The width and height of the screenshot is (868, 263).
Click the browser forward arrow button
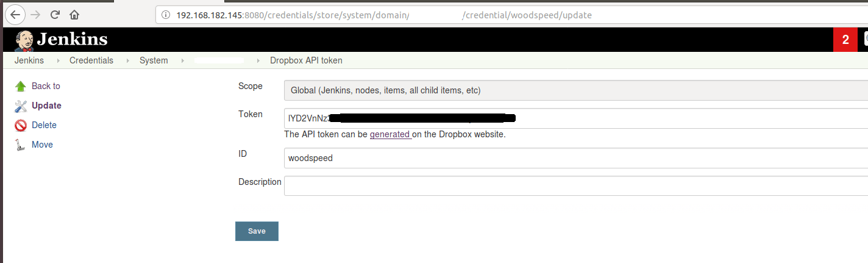coord(35,14)
